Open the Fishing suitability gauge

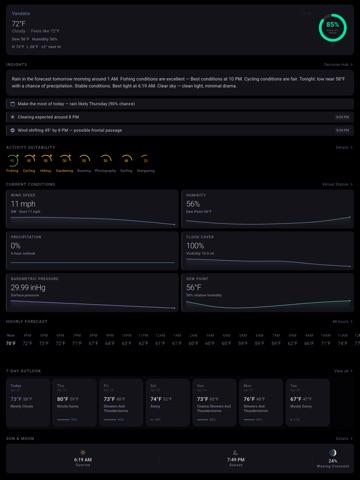pos(12,163)
